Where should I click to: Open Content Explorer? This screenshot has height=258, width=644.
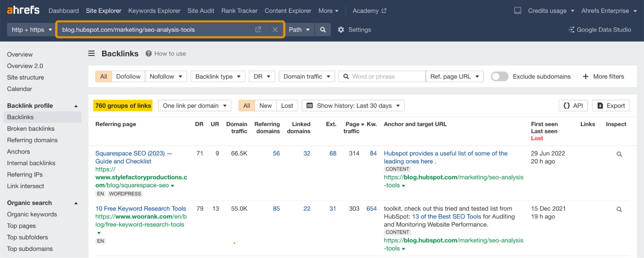coord(288,11)
